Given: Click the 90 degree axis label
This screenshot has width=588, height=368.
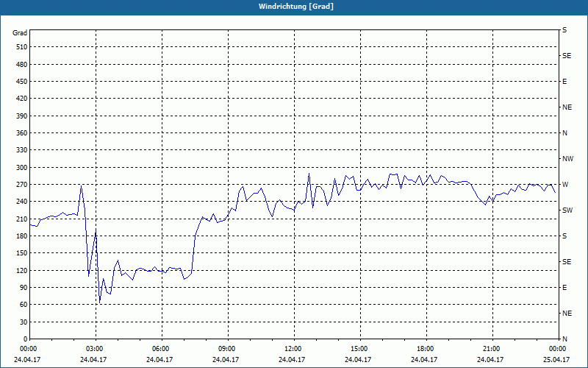Looking at the screenshot, I should click(x=24, y=288).
